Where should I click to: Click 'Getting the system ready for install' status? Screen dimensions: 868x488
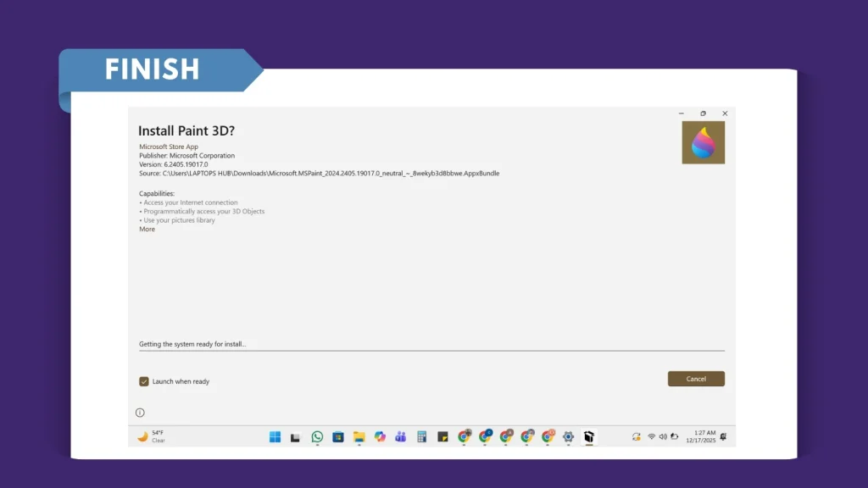(x=192, y=344)
